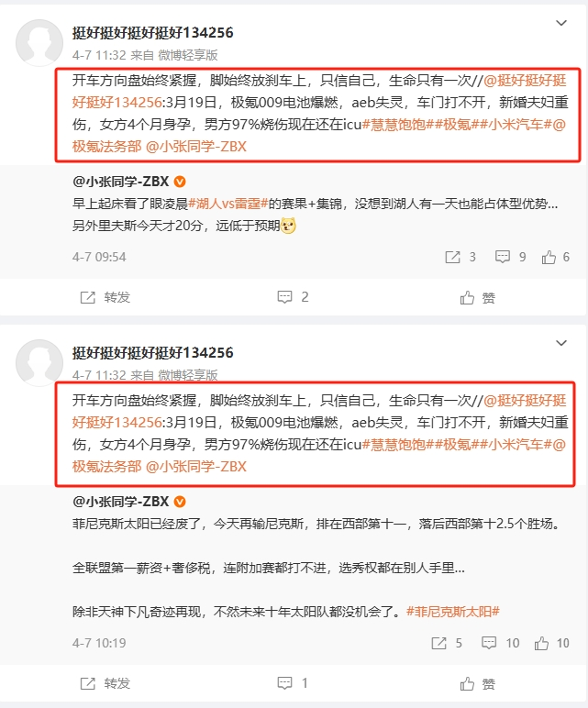Expand the second post's chevron options menu

coord(560,343)
